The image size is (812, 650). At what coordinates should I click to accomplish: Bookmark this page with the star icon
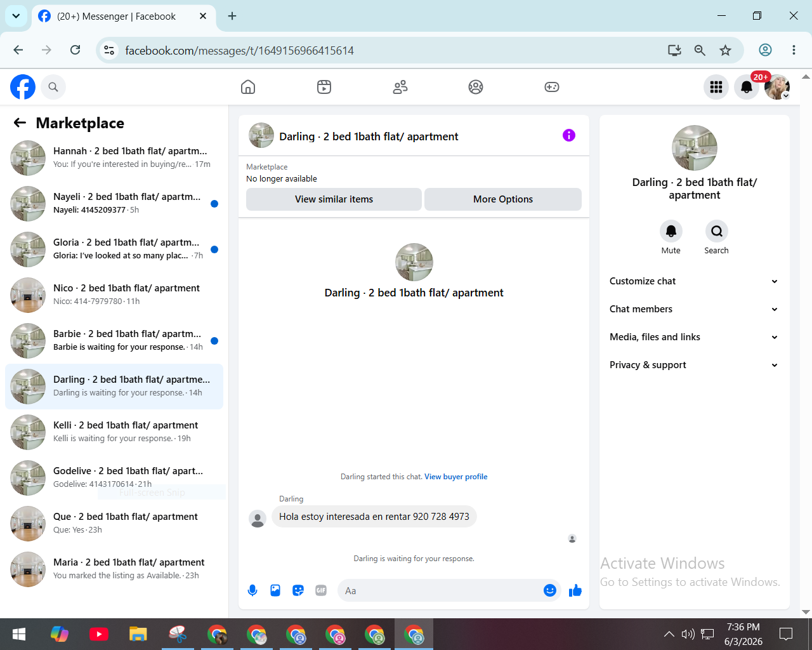tap(726, 50)
